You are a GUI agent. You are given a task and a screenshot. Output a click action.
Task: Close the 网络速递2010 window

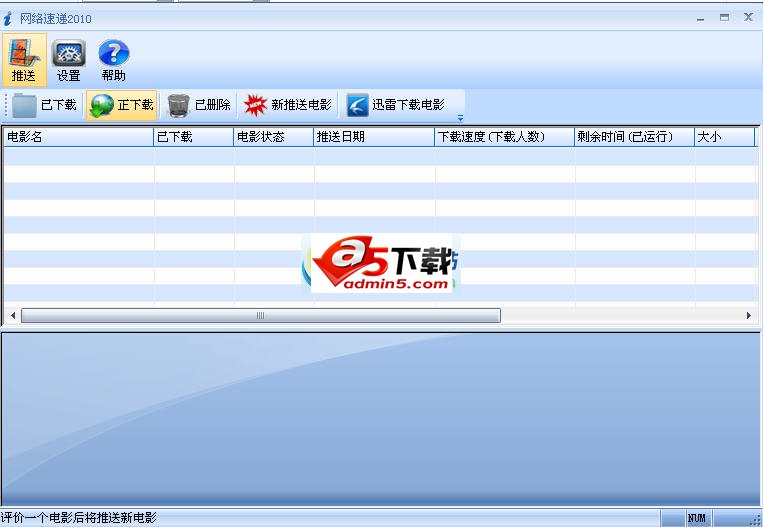tap(748, 17)
